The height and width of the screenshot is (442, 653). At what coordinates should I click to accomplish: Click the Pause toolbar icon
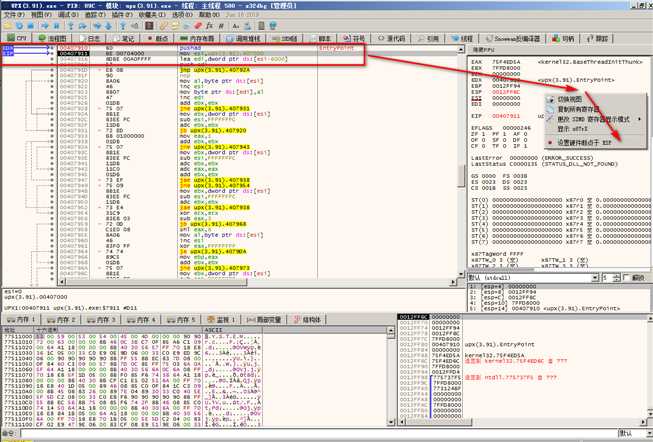tap(57, 26)
